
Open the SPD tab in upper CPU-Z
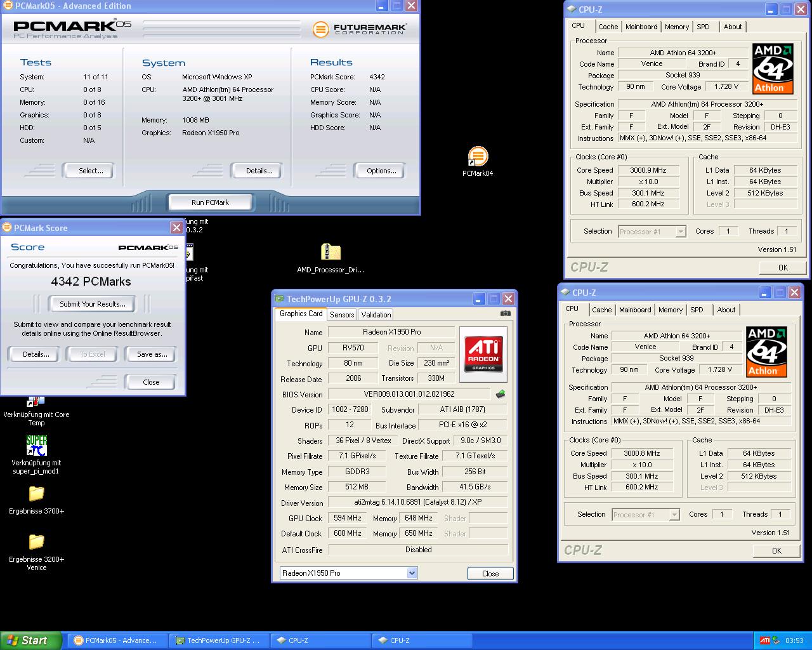(x=703, y=27)
